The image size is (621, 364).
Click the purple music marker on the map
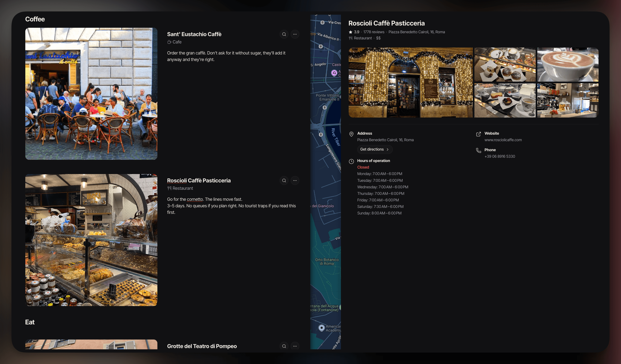pyautogui.click(x=334, y=73)
